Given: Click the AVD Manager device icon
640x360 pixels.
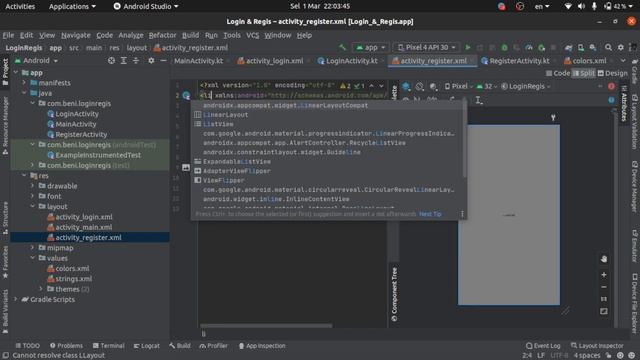Looking at the screenshot, I should [580, 47].
